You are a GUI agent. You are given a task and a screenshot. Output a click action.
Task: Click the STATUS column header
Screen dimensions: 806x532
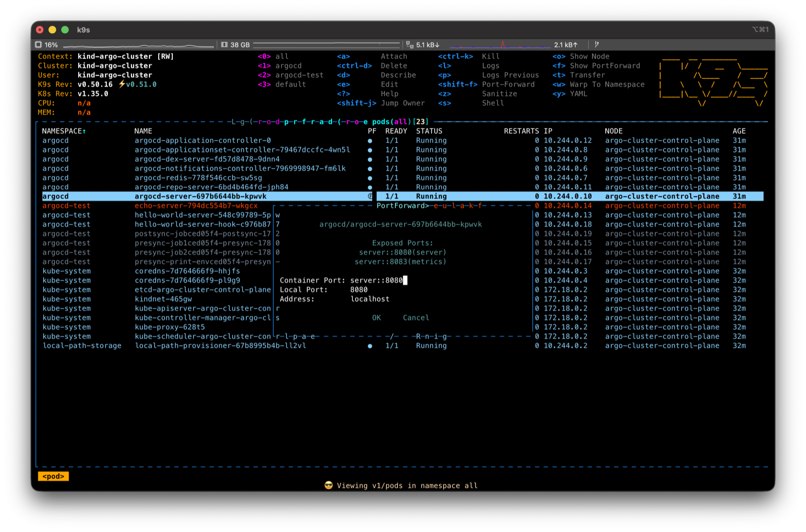tap(429, 131)
